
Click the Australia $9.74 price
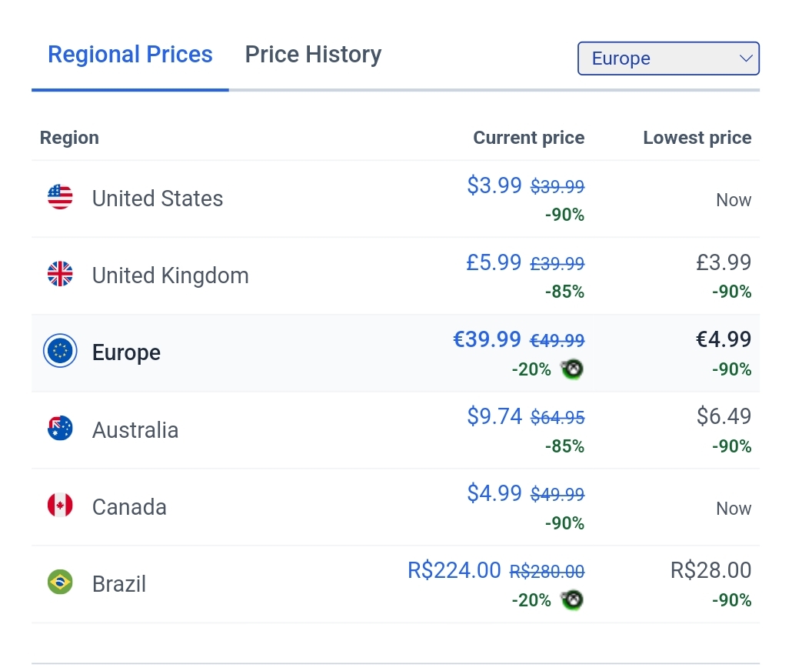tap(494, 416)
